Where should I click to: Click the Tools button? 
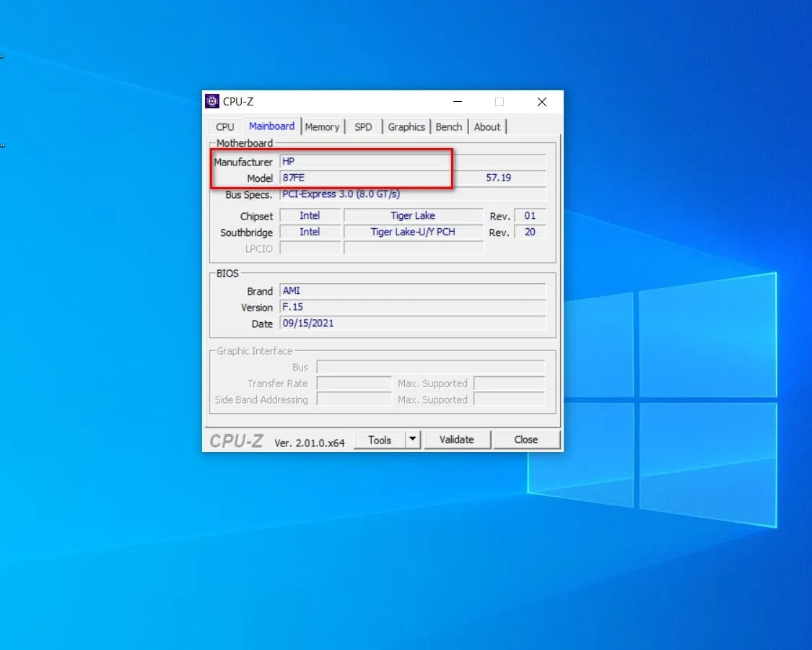coord(380,439)
